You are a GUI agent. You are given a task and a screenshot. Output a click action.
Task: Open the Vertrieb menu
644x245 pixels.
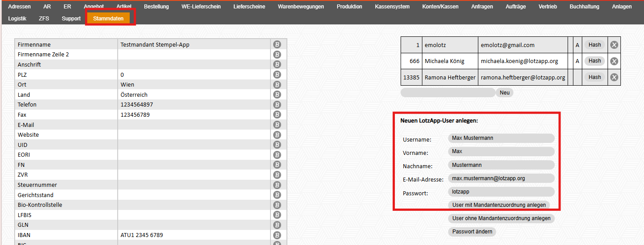point(548,7)
